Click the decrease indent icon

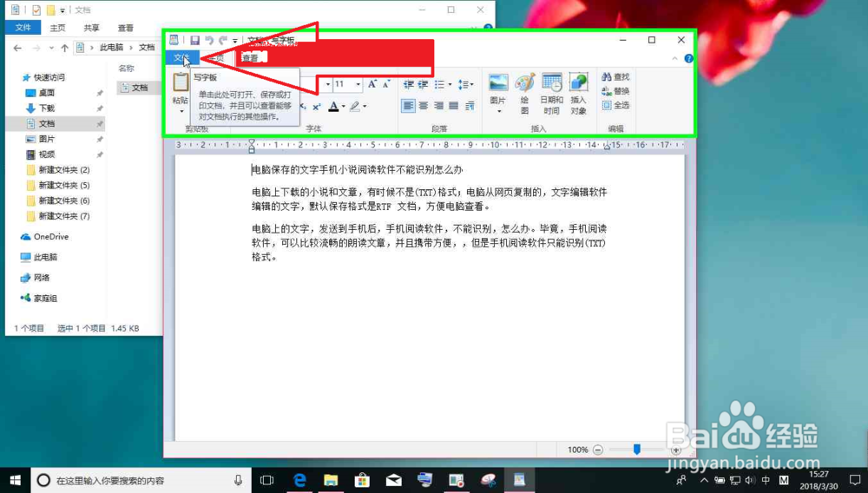[409, 85]
